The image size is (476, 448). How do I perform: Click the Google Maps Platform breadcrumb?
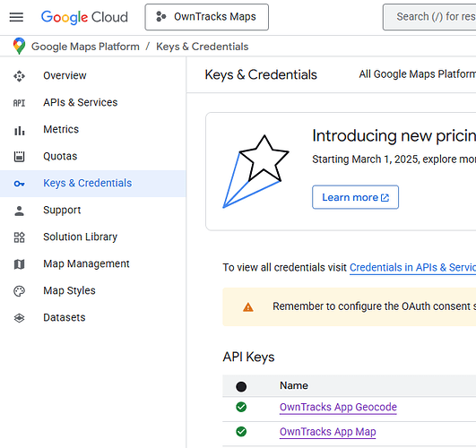point(85,47)
